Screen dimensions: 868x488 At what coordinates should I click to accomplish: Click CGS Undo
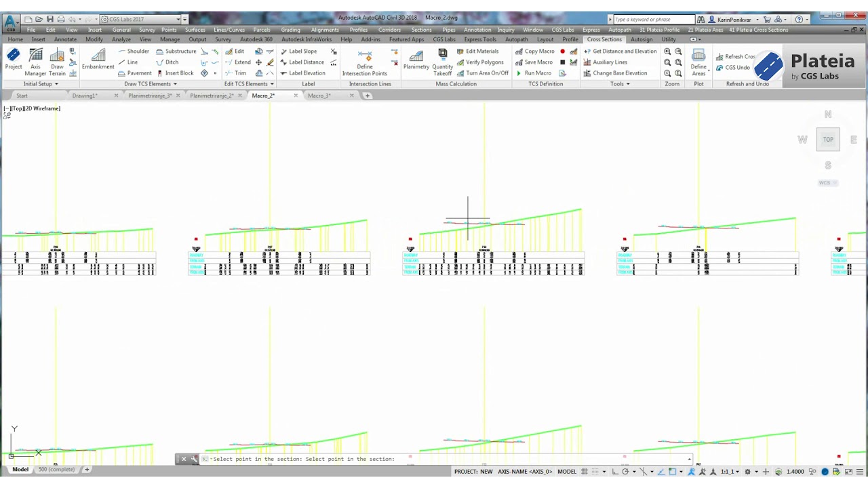(x=733, y=68)
